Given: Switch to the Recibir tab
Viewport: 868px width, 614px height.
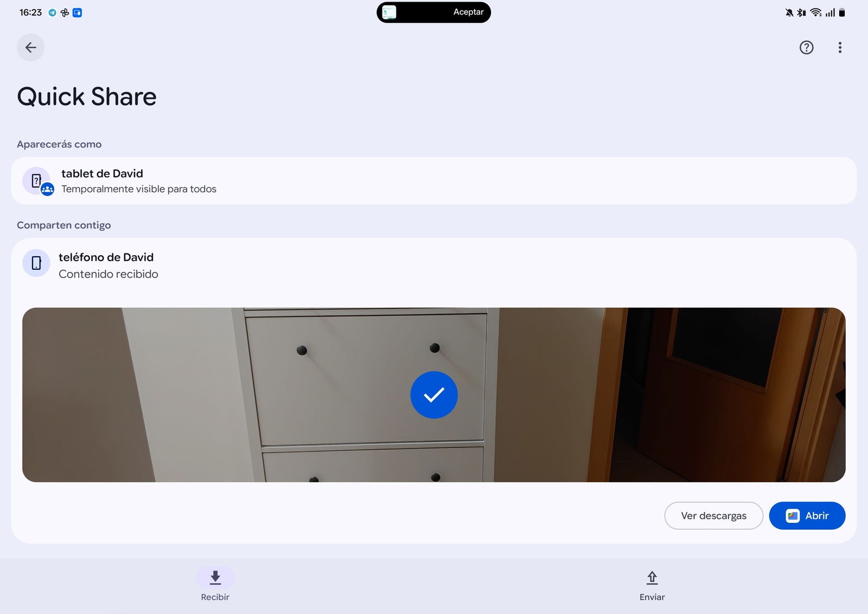Looking at the screenshot, I should point(215,584).
